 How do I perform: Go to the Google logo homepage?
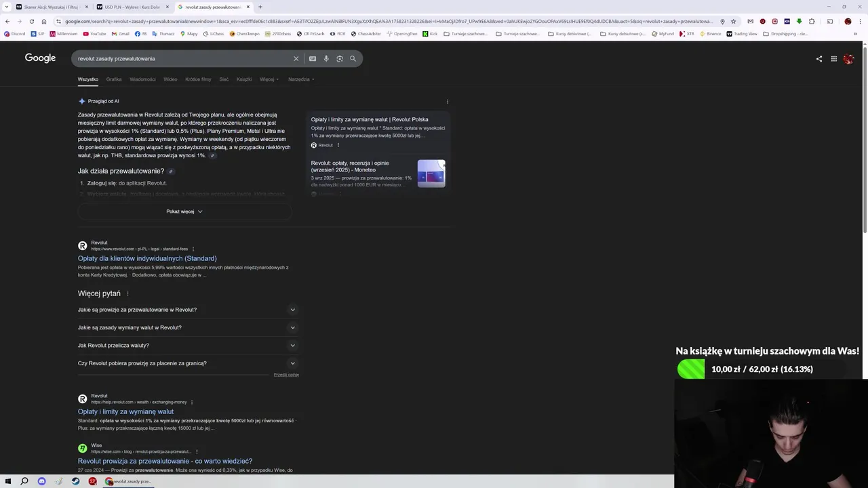click(x=40, y=58)
